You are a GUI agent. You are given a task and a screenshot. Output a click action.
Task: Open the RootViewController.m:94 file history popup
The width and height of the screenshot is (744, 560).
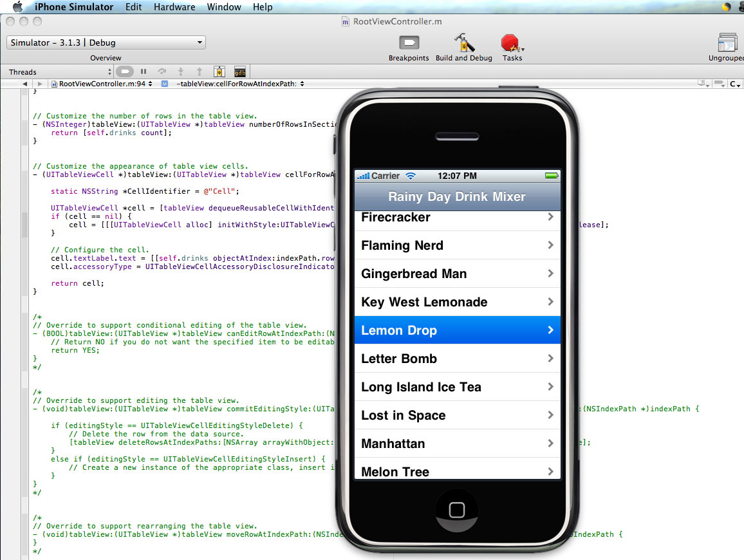pos(102,84)
